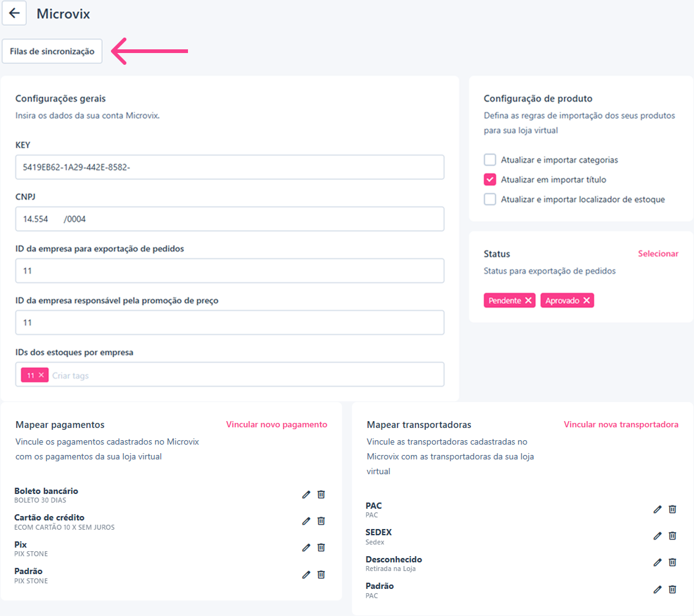694x616 pixels.
Task: Edit the PAC carrier mapping
Action: coord(658,509)
